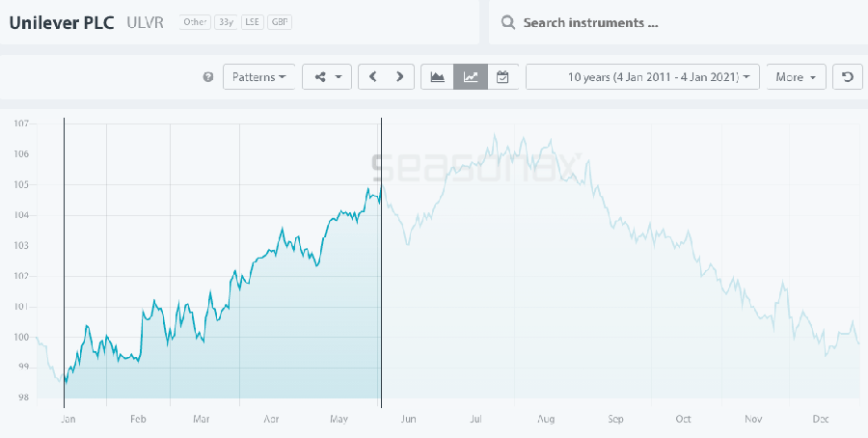The height and width of the screenshot is (438, 868).
Task: Open the More menu
Action: click(796, 77)
